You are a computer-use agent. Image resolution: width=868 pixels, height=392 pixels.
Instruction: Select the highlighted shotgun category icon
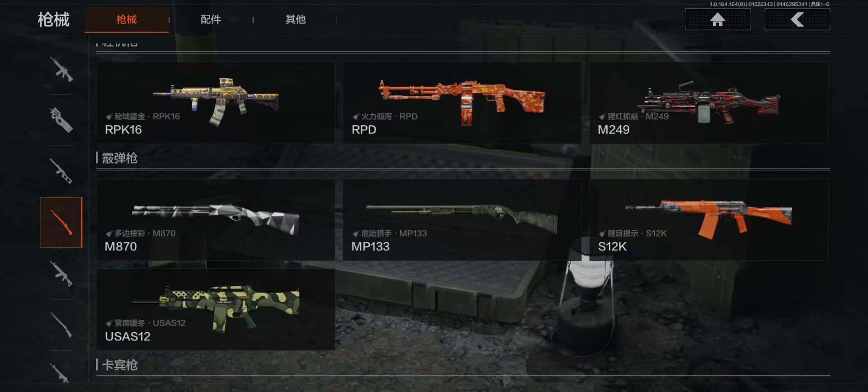click(x=61, y=222)
